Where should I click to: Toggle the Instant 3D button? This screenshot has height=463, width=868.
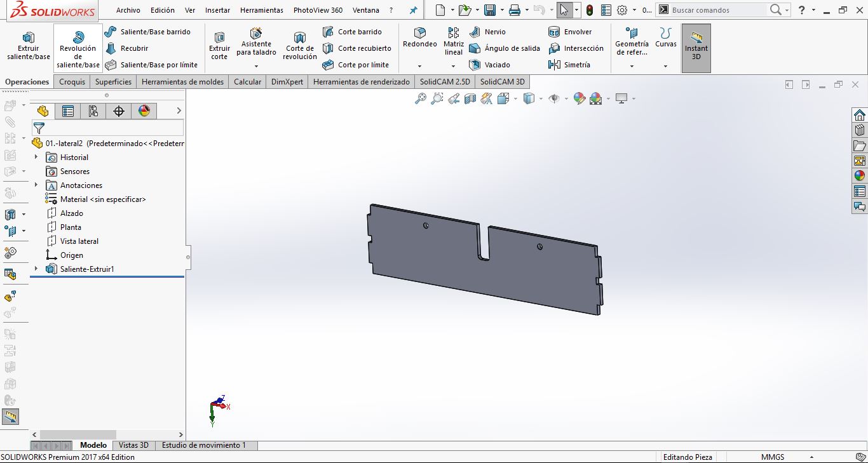click(696, 48)
